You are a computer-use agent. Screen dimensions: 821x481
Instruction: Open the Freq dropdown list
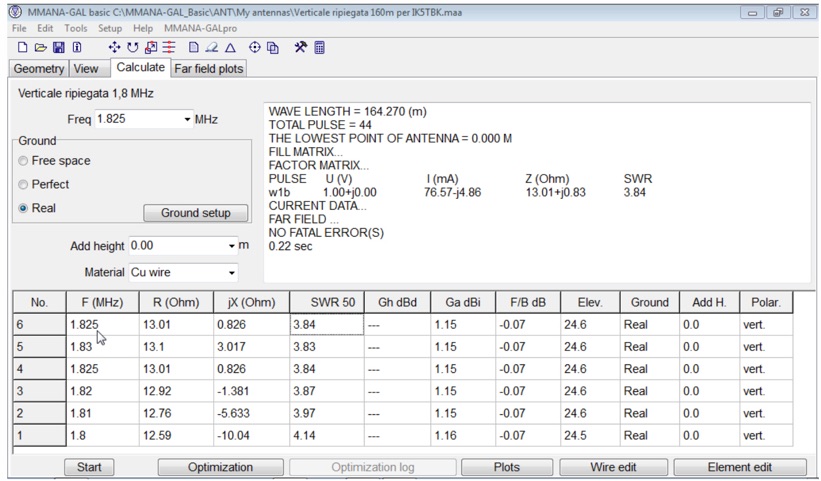coord(187,120)
